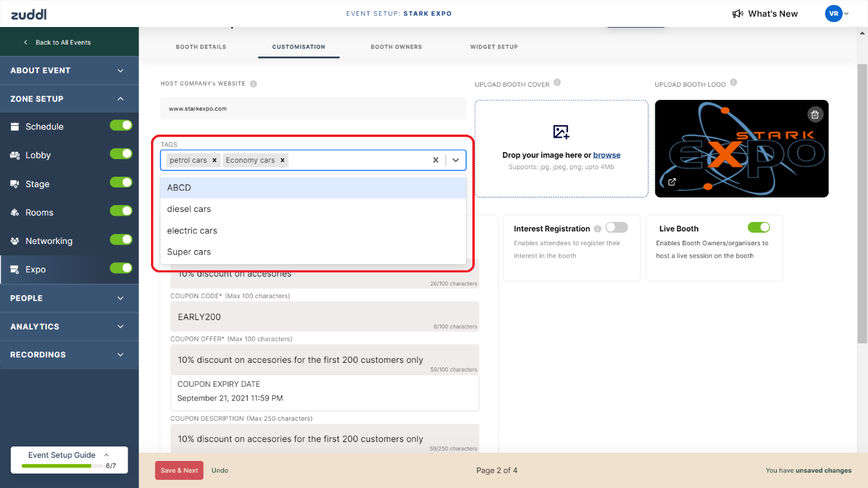Image resolution: width=868 pixels, height=488 pixels.
Task: Click the Stage icon in sidebar
Action: (15, 184)
